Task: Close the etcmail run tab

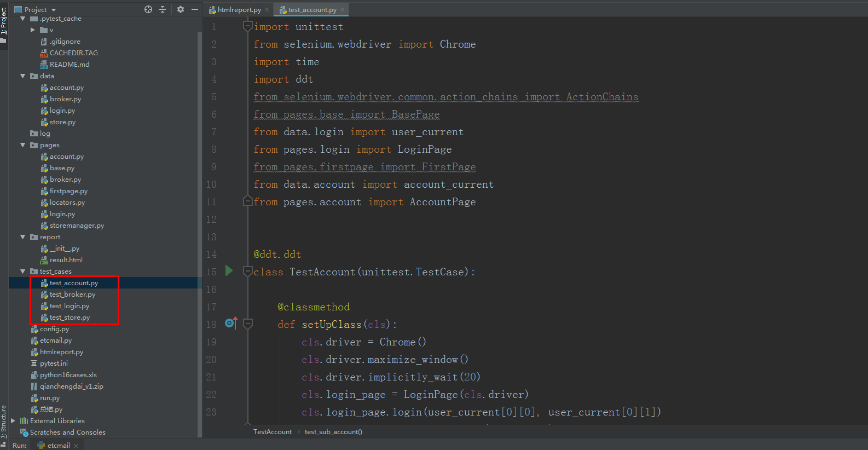Action: pos(76,446)
